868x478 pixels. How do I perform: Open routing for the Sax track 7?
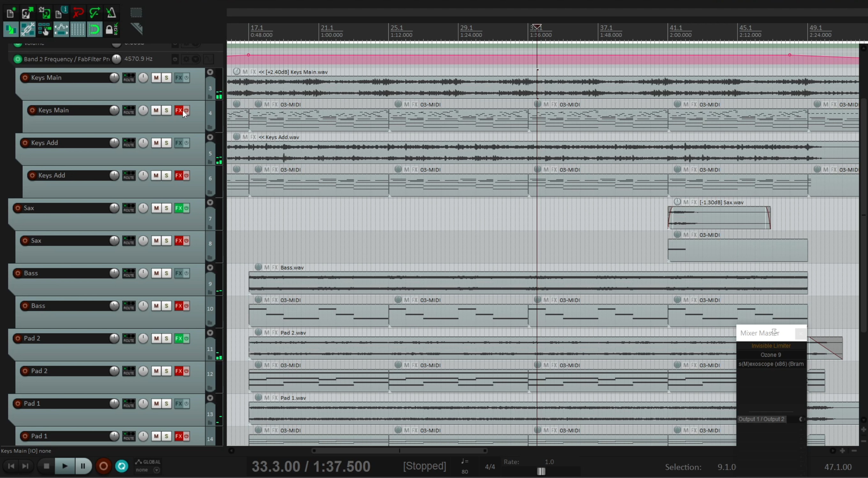tap(129, 208)
